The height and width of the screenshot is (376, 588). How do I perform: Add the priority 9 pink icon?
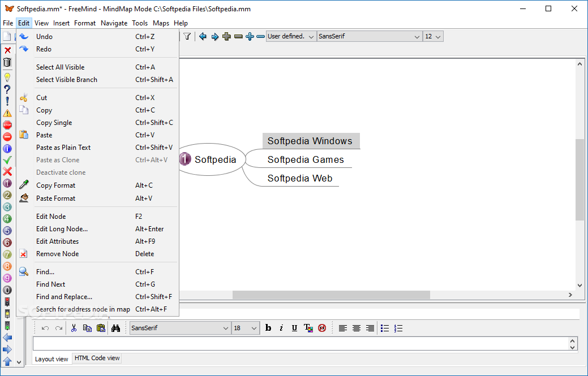coord(7,278)
